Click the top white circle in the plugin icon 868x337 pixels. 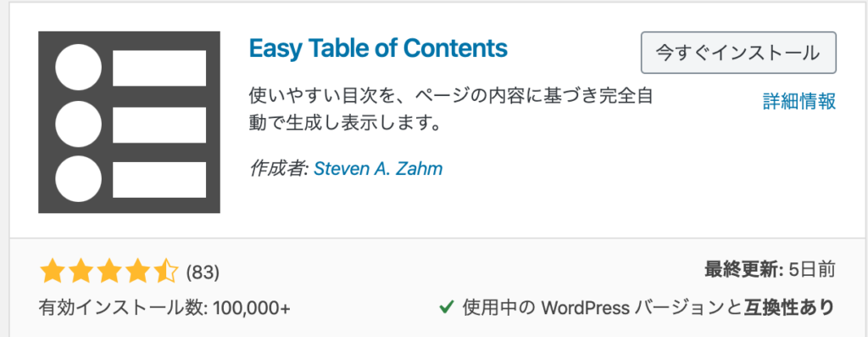(x=79, y=68)
